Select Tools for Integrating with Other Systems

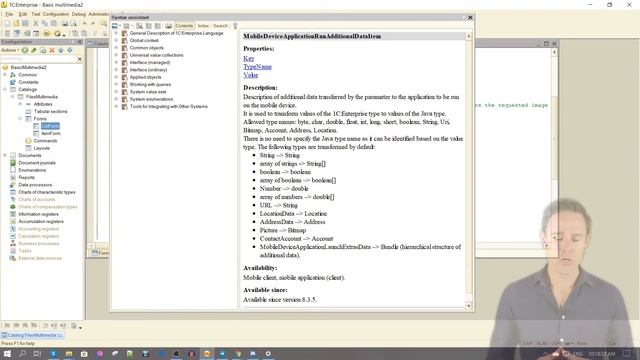(x=169, y=107)
